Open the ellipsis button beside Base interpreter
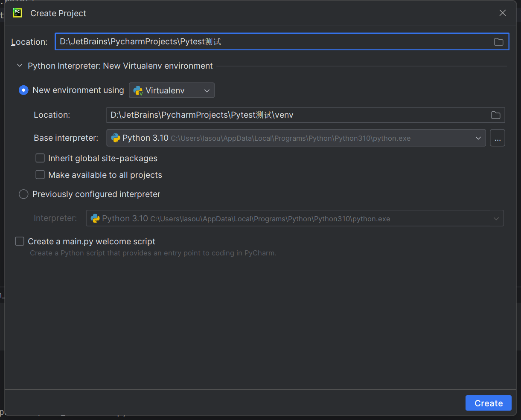The width and height of the screenshot is (521, 420). coord(498,138)
